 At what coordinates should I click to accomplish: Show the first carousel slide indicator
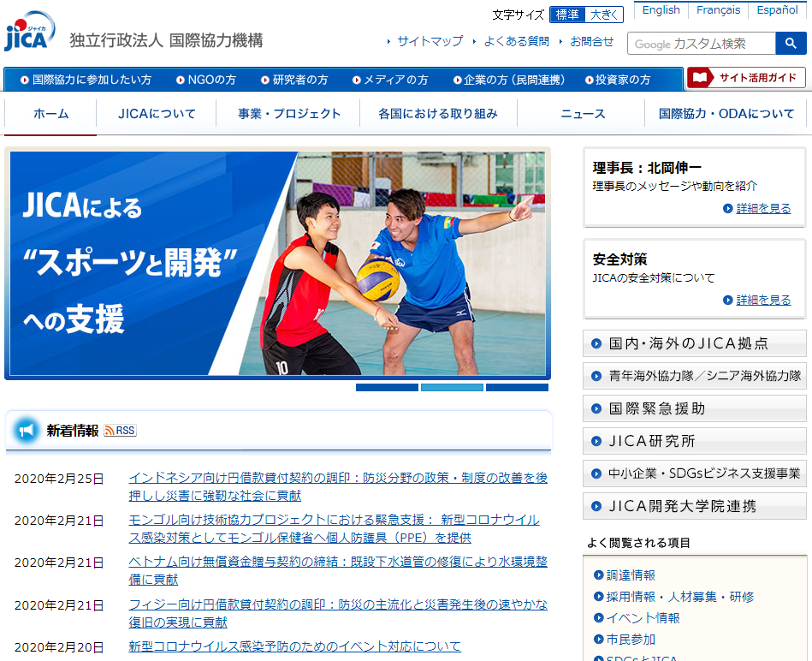click(387, 388)
